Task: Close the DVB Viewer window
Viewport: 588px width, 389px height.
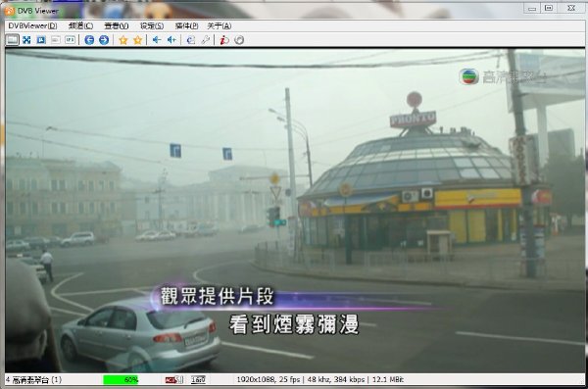Action: 571,8
